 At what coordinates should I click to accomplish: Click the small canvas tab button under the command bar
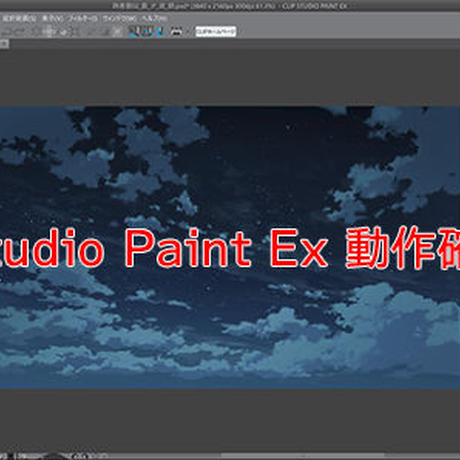pyautogui.click(x=4, y=44)
